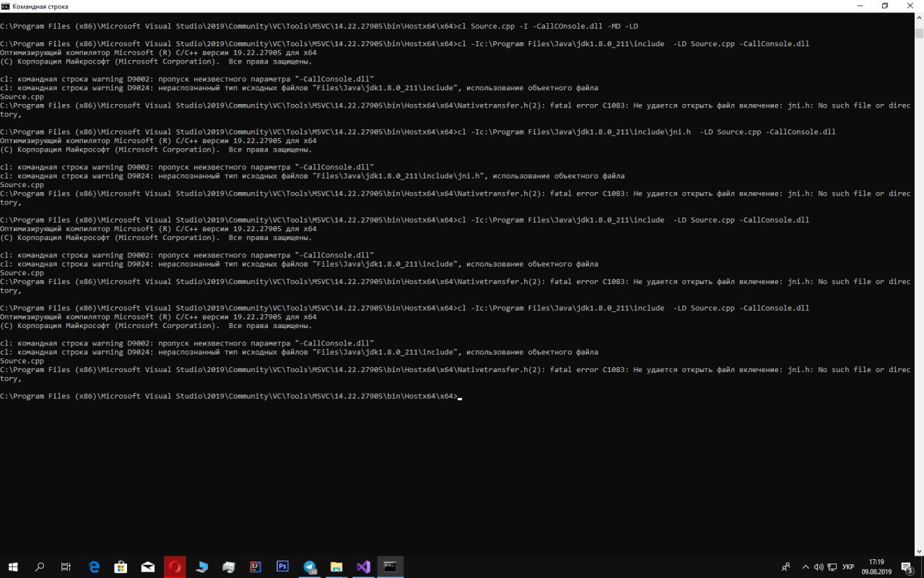Open the Mail app icon
Screen dimensions: 924x578
tap(148, 567)
